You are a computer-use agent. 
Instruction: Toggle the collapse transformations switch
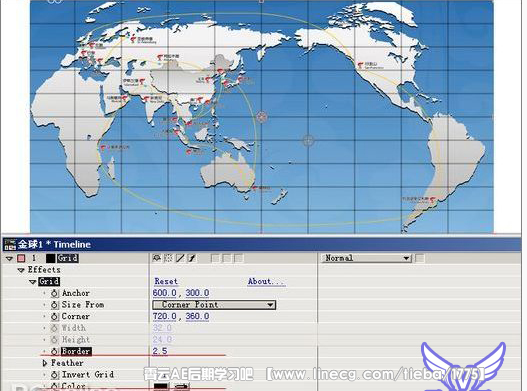pyautogui.click(x=168, y=258)
